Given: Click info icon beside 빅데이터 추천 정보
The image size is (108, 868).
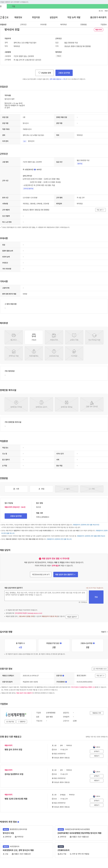Looking at the screenshot, I should tap(18, 822).
